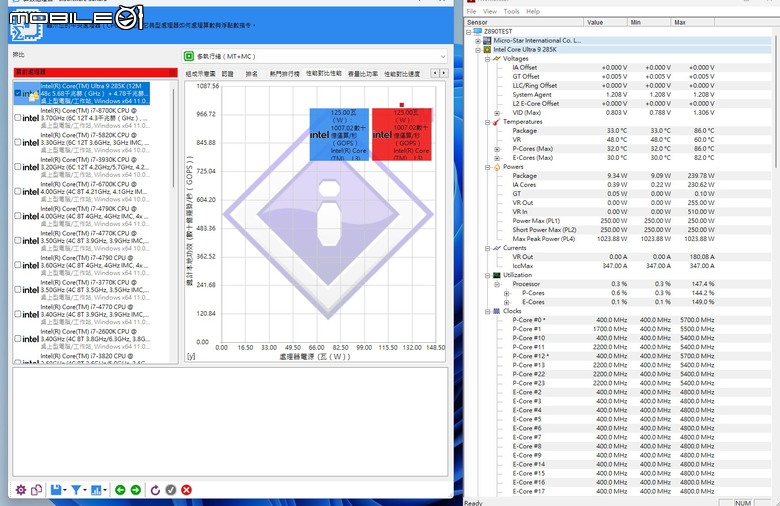Collapse the Z890TEST tree node

coord(469,31)
